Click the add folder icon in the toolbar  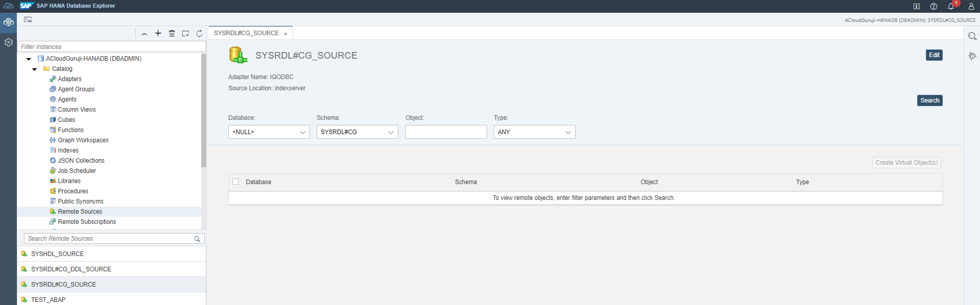coord(185,33)
